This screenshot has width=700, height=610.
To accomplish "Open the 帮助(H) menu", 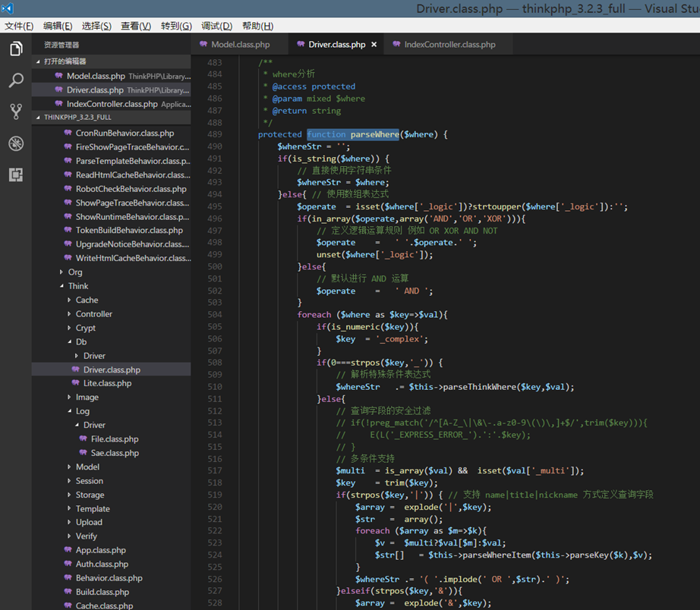I will 257,26.
